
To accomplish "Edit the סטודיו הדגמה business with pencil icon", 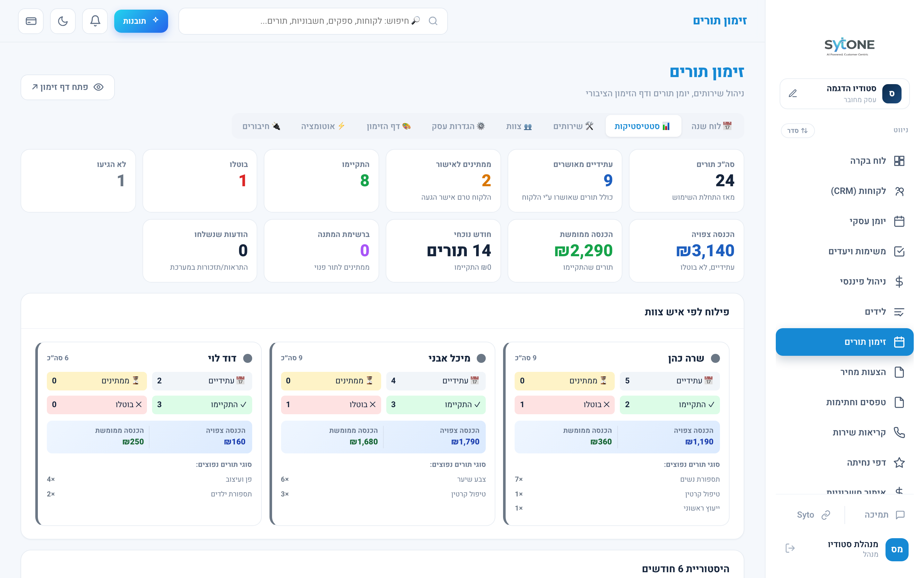I will (x=793, y=94).
